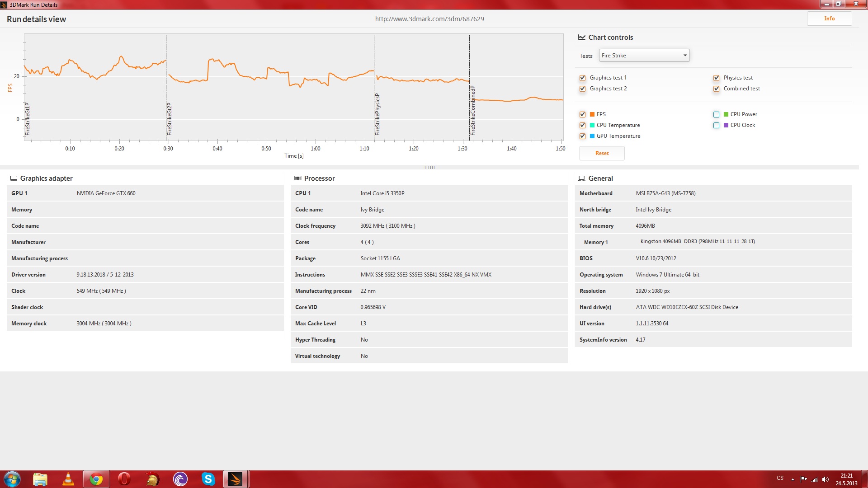Click 3DMark title bar app icon
868x488 pixels.
pyautogui.click(x=4, y=5)
